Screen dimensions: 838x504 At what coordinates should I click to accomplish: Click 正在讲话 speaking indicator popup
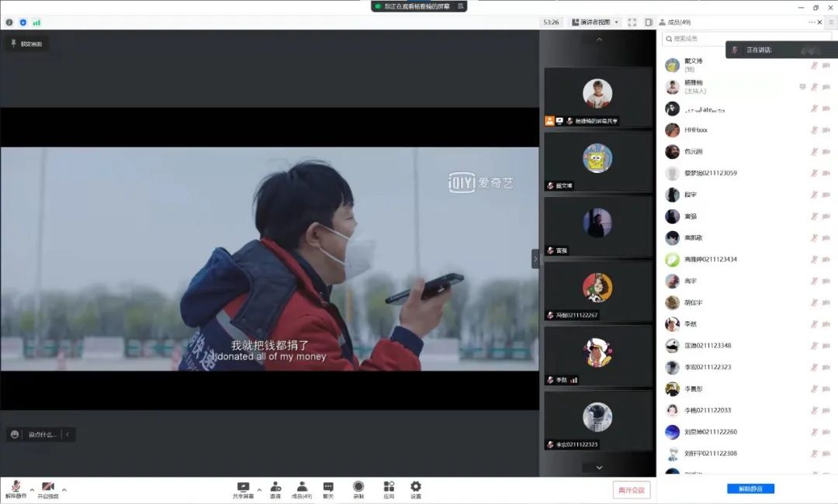pyautogui.click(x=781, y=50)
